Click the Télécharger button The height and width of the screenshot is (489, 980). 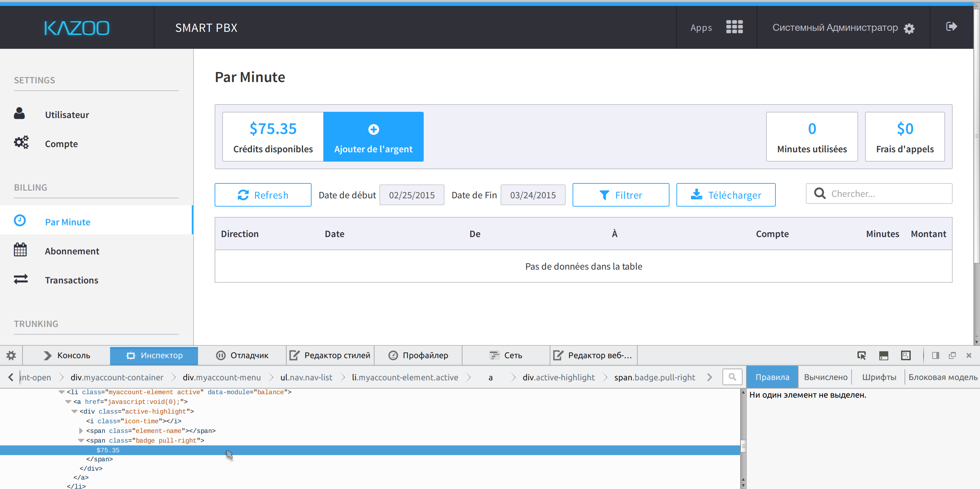726,195
